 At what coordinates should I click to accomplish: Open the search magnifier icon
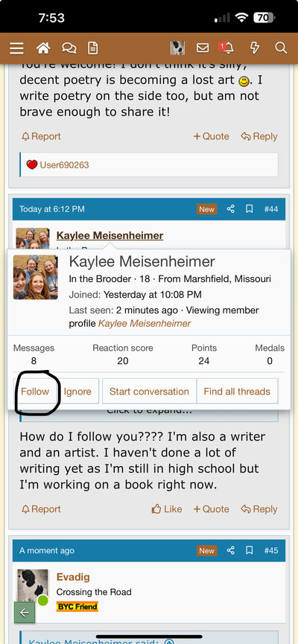[281, 48]
